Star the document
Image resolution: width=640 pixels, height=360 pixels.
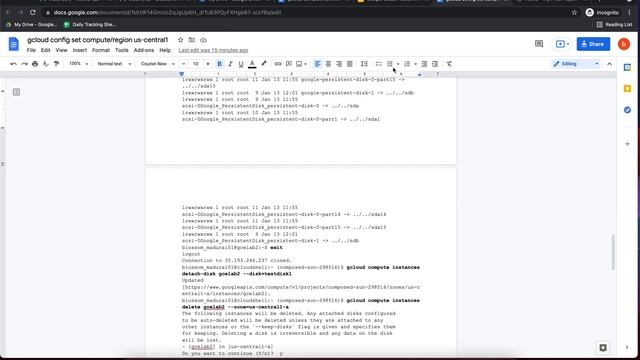[180, 40]
